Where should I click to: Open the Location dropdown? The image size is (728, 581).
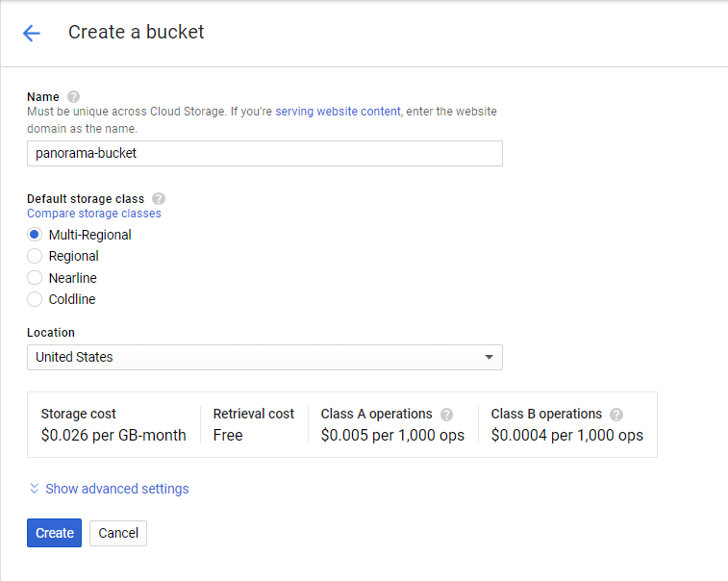(264, 357)
